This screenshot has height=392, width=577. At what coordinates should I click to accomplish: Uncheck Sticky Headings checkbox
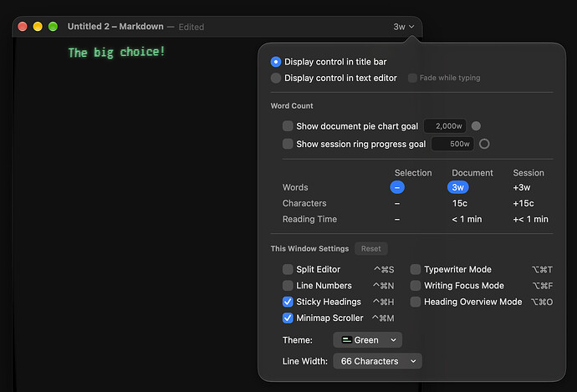tap(288, 302)
